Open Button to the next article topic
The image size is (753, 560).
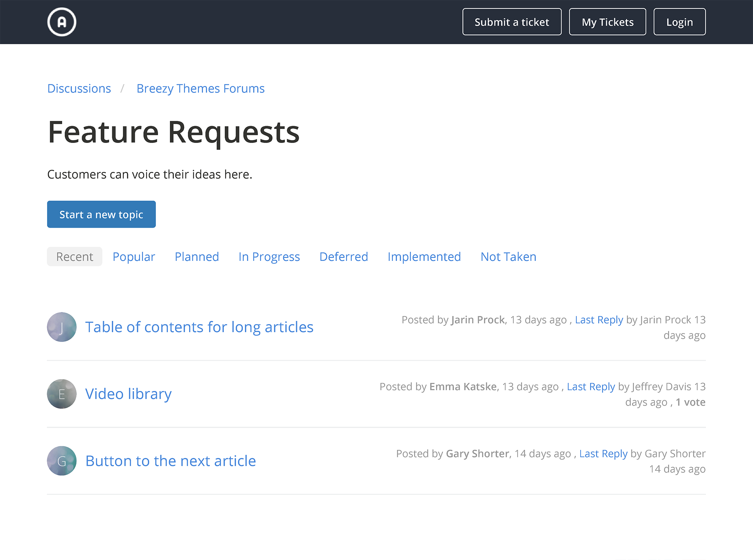tap(171, 461)
